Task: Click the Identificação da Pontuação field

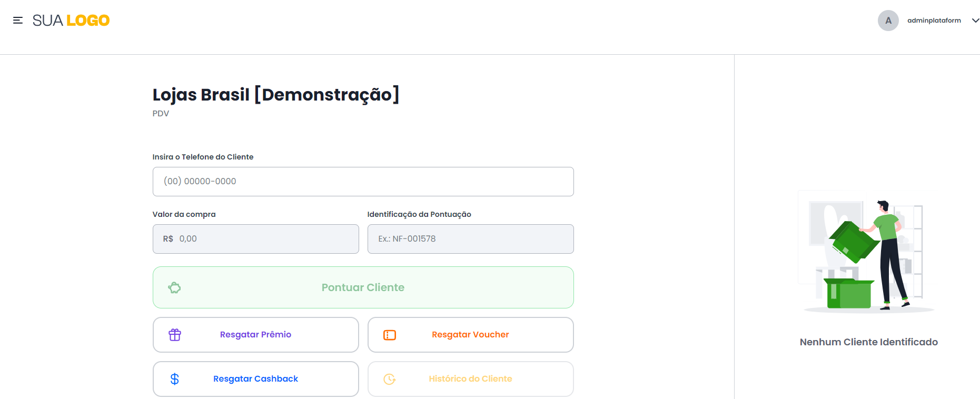Action: (470, 239)
